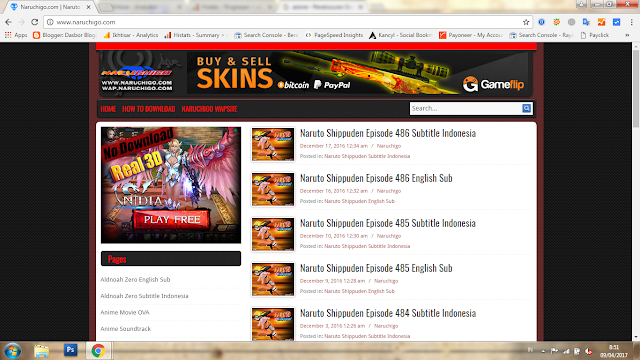The width and height of the screenshot is (640, 360).
Task: Click the volume icon in system tray
Action: coord(588,351)
